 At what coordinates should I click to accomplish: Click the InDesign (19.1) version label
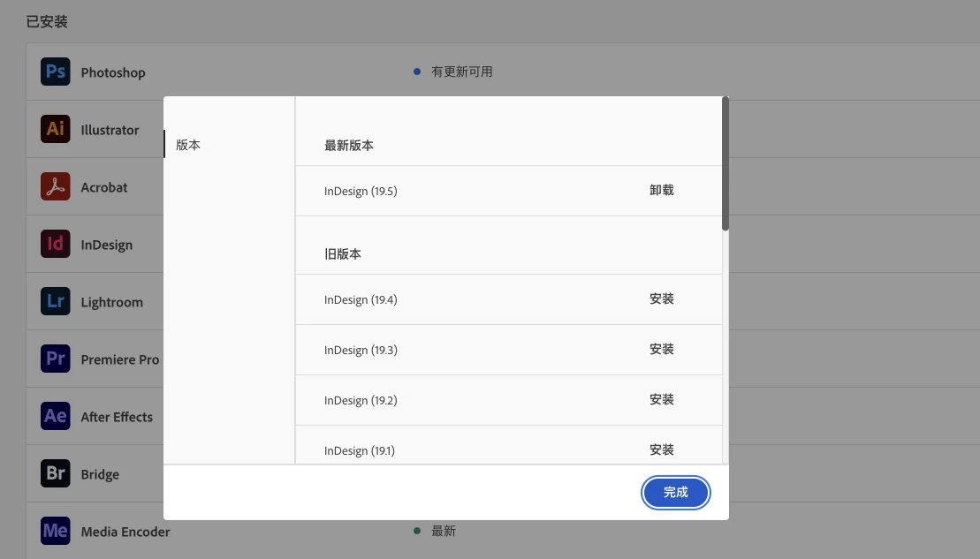(360, 451)
